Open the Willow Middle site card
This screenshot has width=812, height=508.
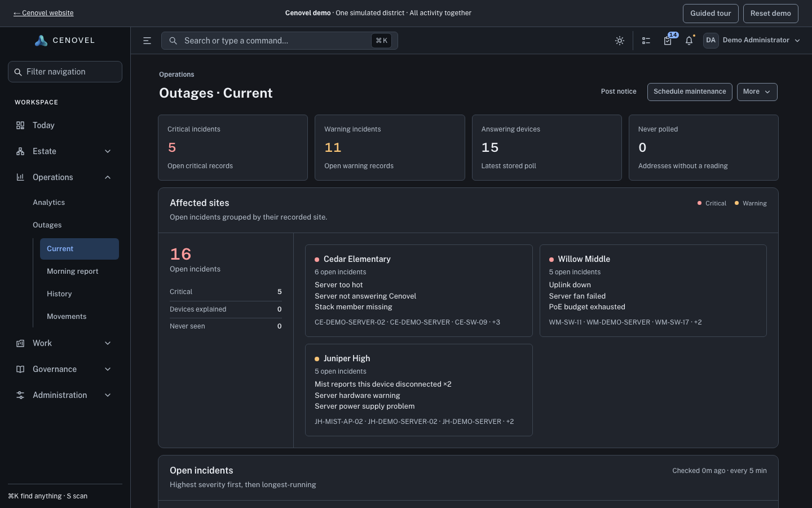[x=653, y=291]
